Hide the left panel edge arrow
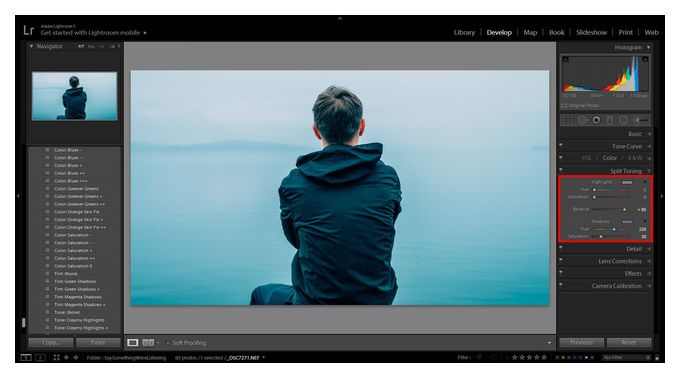Screen dimensions: 680x378 [18, 196]
